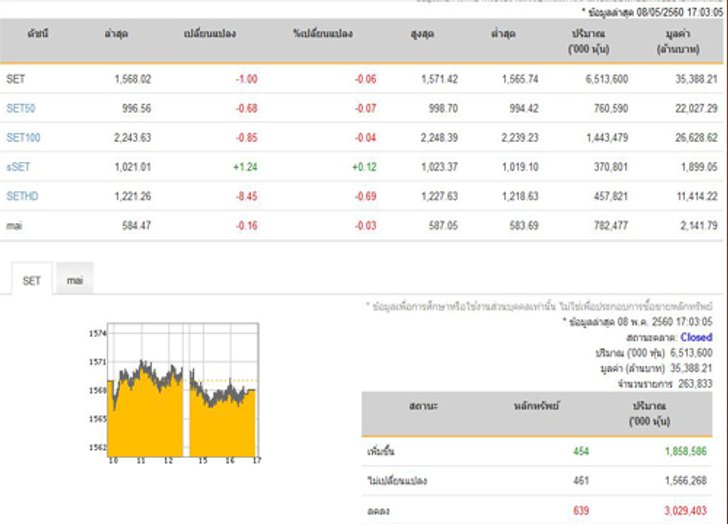Click the summary volume 6,513,600 under Closed
The image size is (728, 524).
point(691,353)
